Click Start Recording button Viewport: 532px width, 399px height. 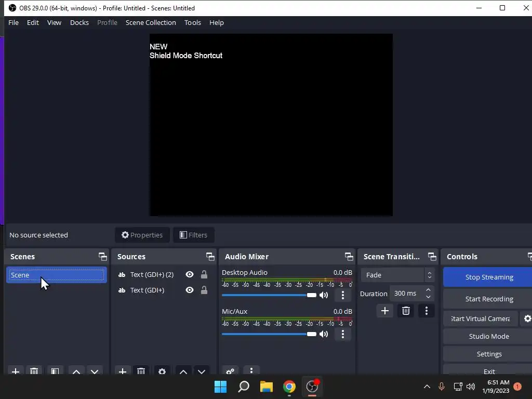[488, 299]
